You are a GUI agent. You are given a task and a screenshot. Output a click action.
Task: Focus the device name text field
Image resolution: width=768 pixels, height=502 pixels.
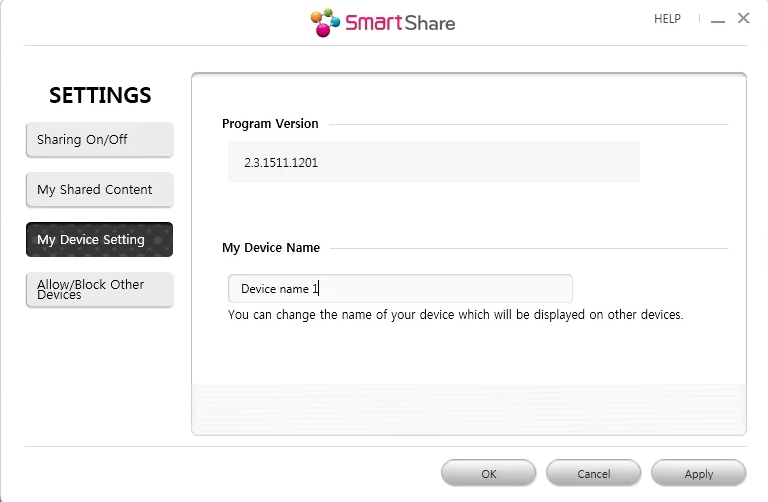pos(400,289)
